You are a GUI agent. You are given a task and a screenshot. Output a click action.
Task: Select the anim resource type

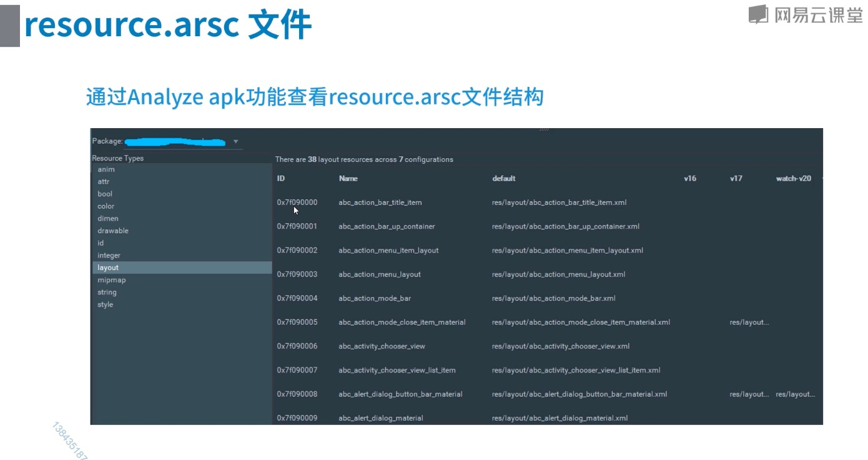[106, 169]
